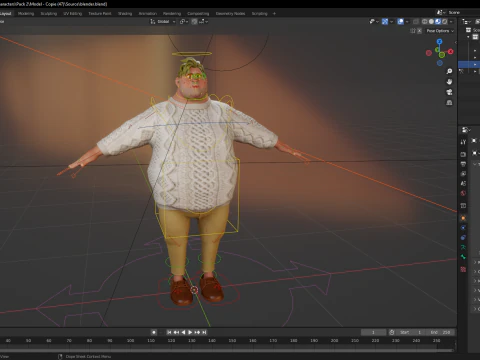
Task: Click the pan view hand icon
Action: point(449,82)
